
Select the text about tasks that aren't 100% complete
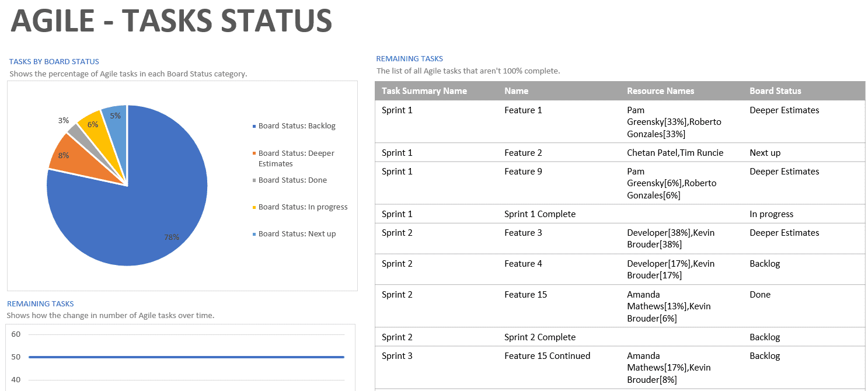click(x=468, y=71)
